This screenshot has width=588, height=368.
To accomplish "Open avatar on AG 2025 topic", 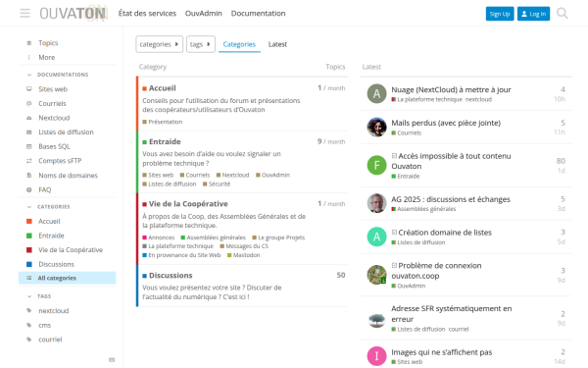I will (x=376, y=203).
